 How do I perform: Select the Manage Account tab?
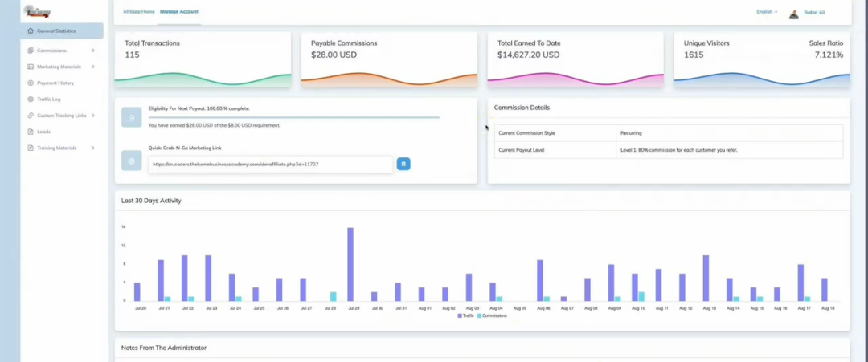pos(179,12)
